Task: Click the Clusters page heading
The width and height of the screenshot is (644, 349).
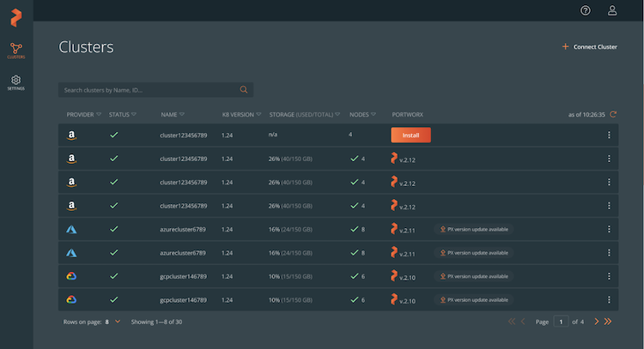Action: point(86,47)
